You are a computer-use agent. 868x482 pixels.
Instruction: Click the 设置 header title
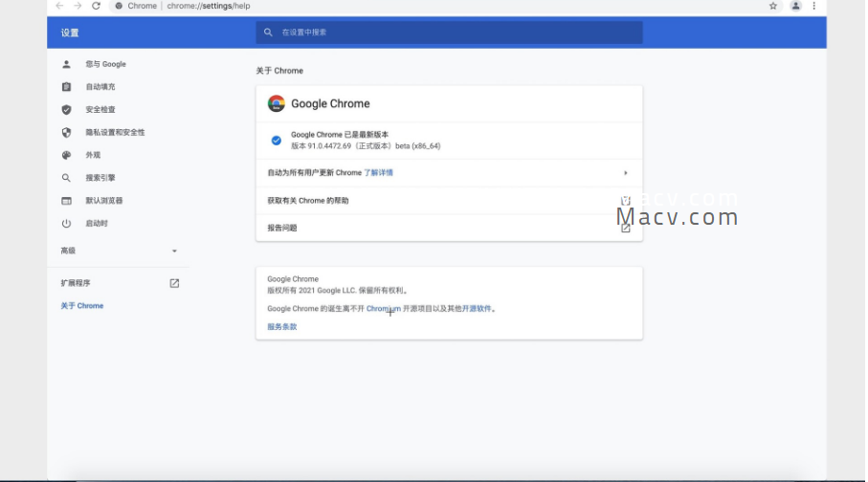click(70, 33)
